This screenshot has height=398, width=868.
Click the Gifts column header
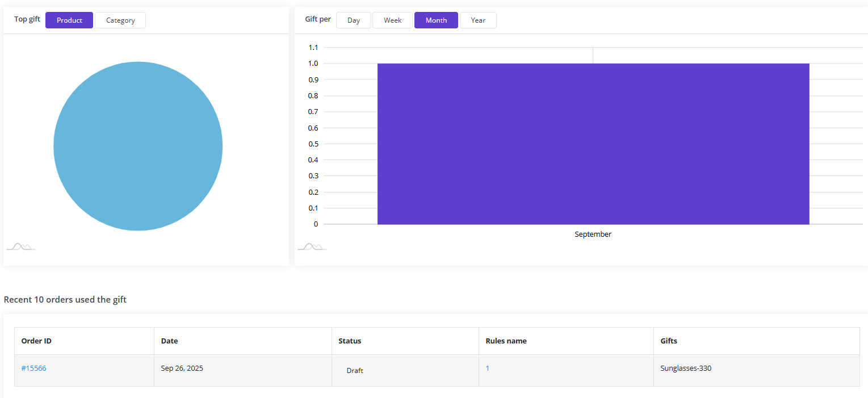pyautogui.click(x=669, y=341)
